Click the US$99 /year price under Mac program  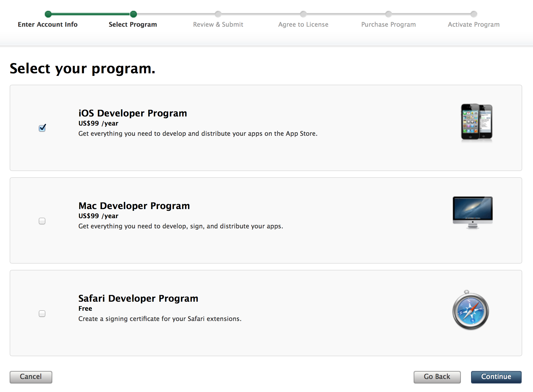(x=98, y=216)
